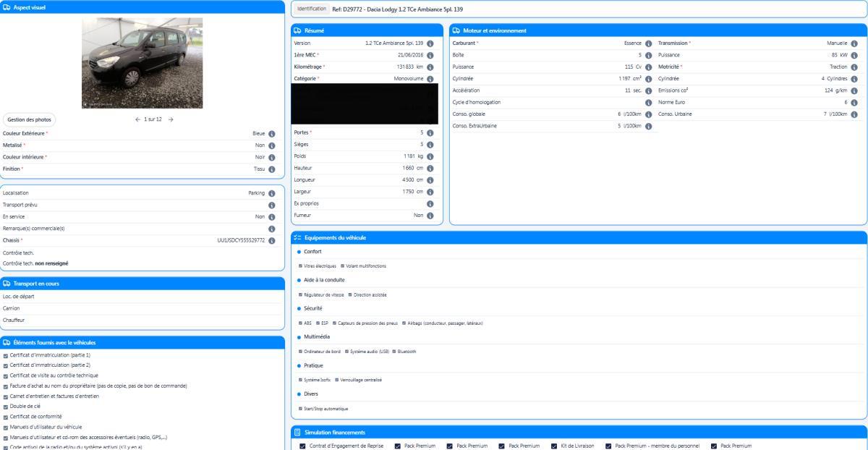This screenshot has width=868, height=450.
Task: Click the info icon beside Transmission
Action: (855, 43)
